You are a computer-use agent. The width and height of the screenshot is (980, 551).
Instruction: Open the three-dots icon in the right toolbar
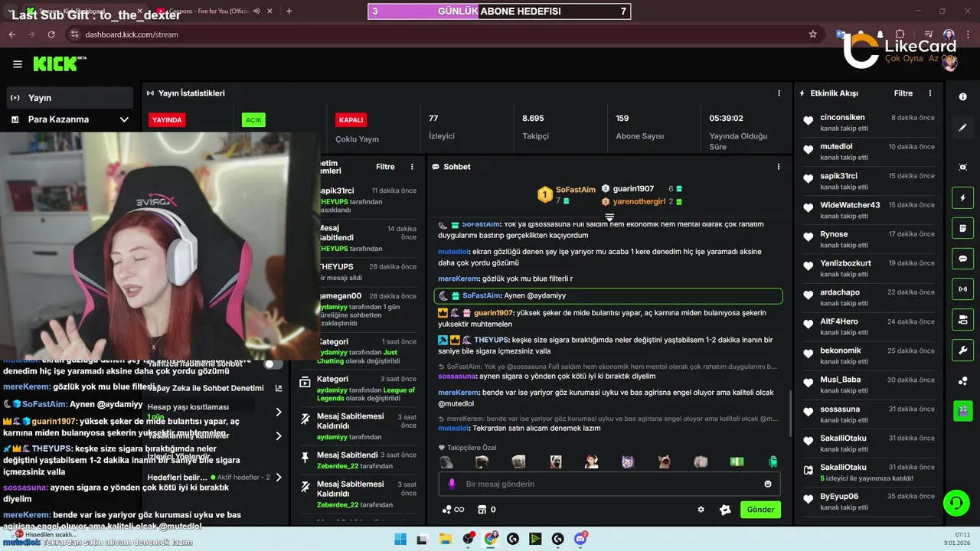[962, 381]
